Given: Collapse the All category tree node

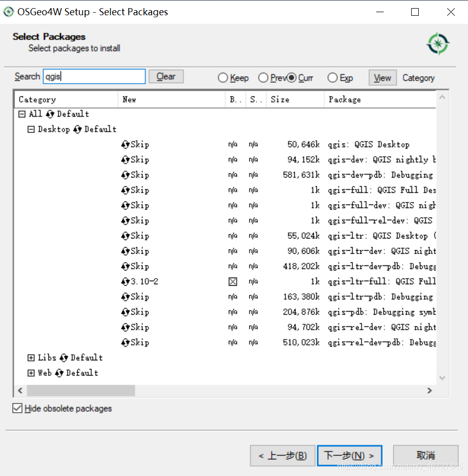Looking at the screenshot, I should 22,114.
